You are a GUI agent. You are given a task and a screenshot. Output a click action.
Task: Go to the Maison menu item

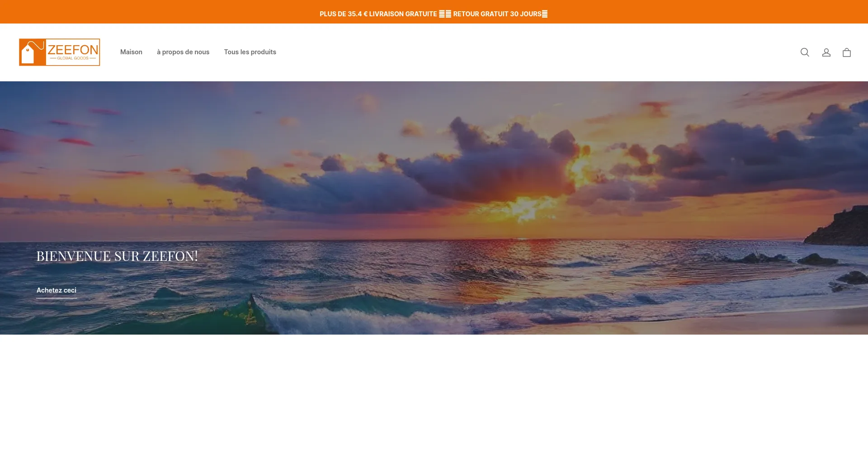click(x=131, y=52)
